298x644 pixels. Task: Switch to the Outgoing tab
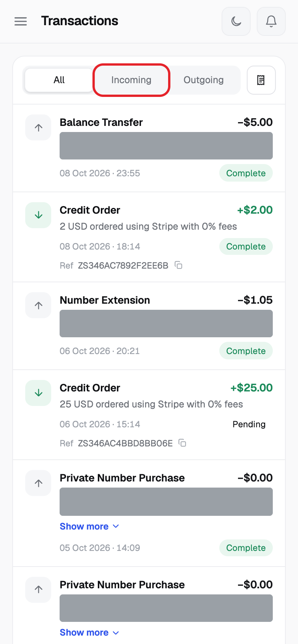(x=204, y=80)
